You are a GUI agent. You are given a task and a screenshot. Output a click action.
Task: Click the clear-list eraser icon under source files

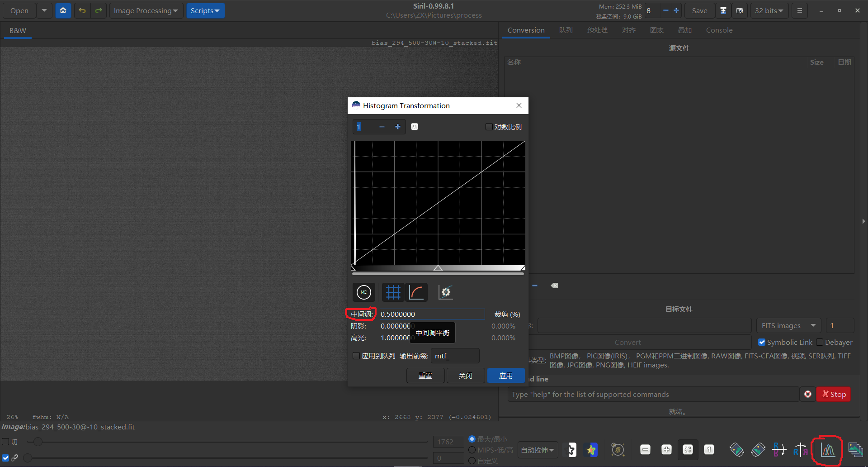tap(554, 286)
